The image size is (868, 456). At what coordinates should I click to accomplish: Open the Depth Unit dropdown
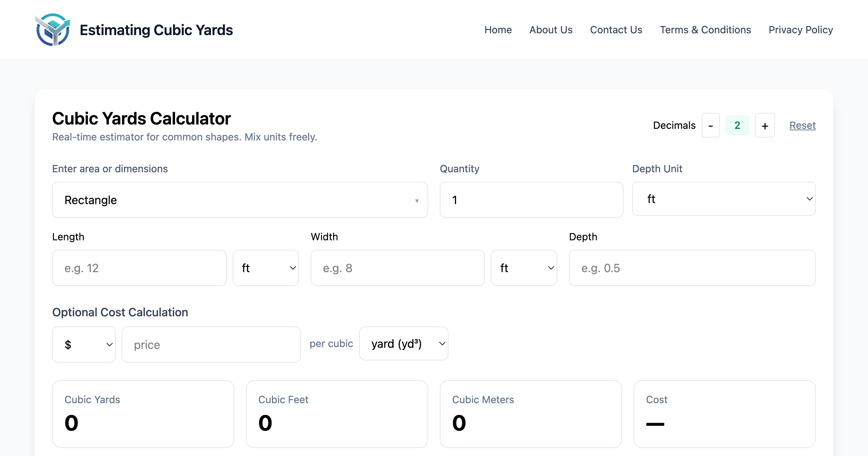click(x=724, y=199)
